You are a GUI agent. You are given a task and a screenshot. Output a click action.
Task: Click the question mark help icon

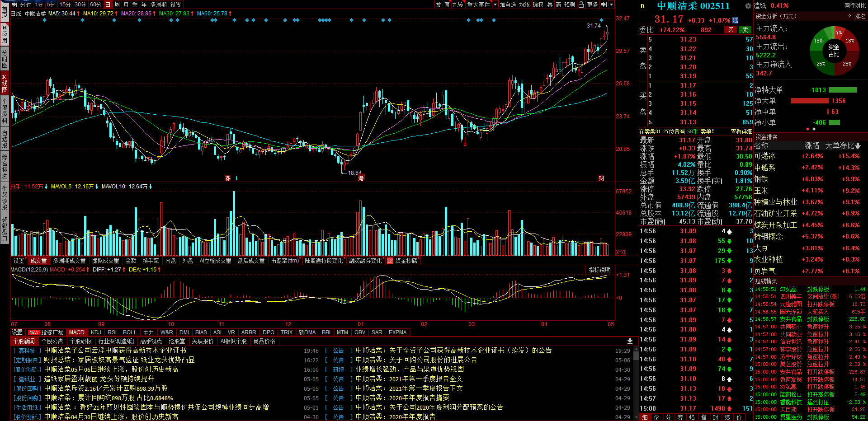850,16
